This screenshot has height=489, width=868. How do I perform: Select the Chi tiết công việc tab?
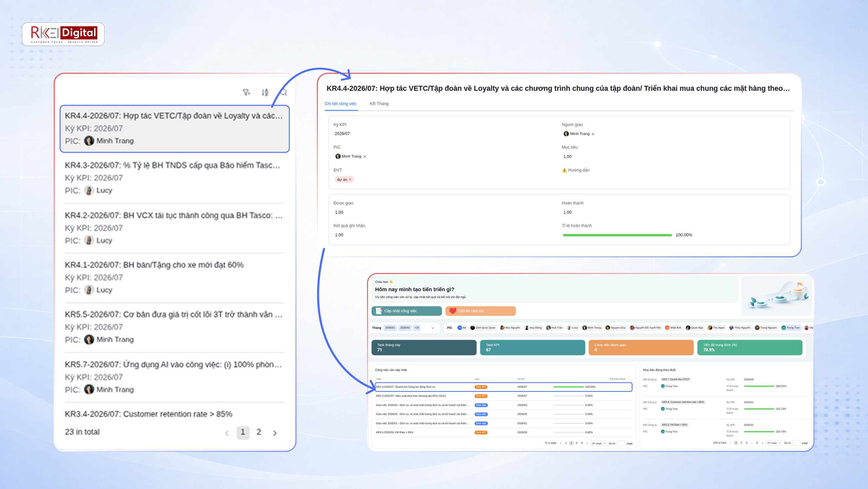(340, 104)
